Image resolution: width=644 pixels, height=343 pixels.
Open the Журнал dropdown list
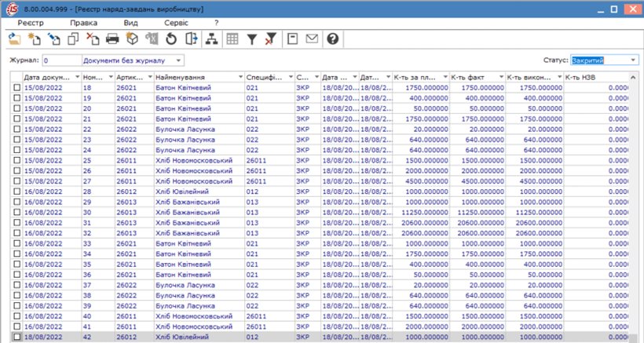(178, 60)
